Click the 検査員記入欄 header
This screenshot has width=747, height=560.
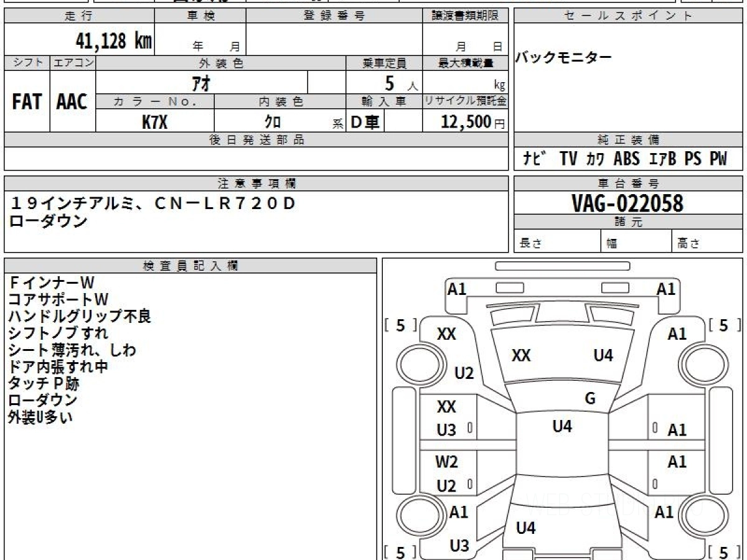[x=190, y=265]
